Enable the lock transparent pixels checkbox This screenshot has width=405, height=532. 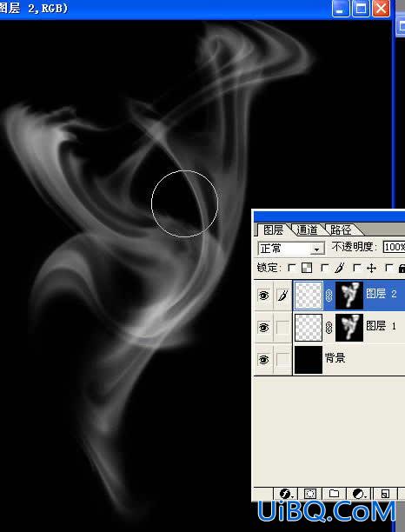[x=292, y=268]
